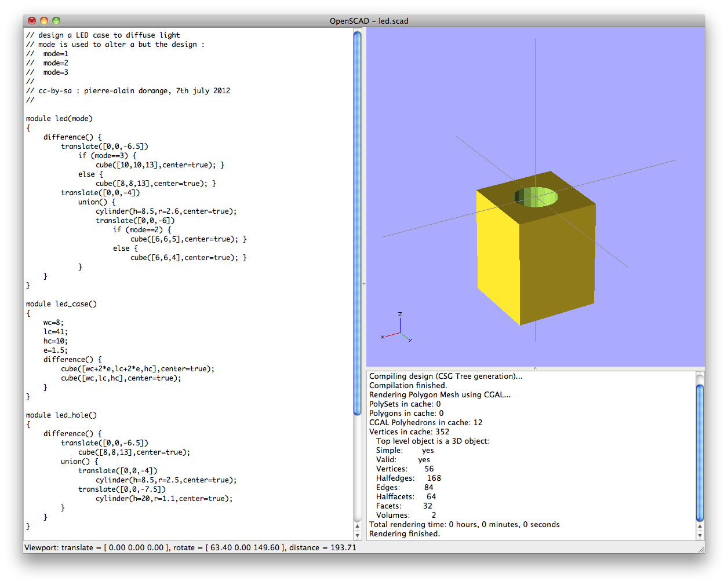The image size is (728, 585).
Task: Click the blue Z axis of the indicator
Action: pos(400,324)
